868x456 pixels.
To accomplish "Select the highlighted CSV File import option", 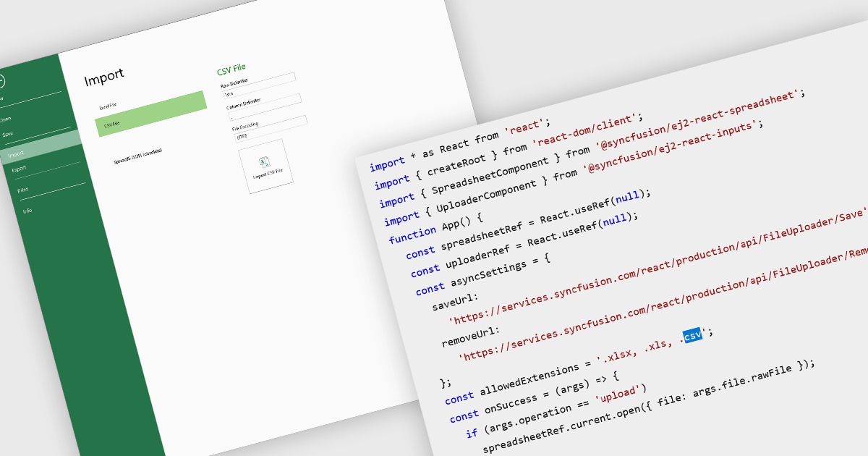I will point(152,114).
